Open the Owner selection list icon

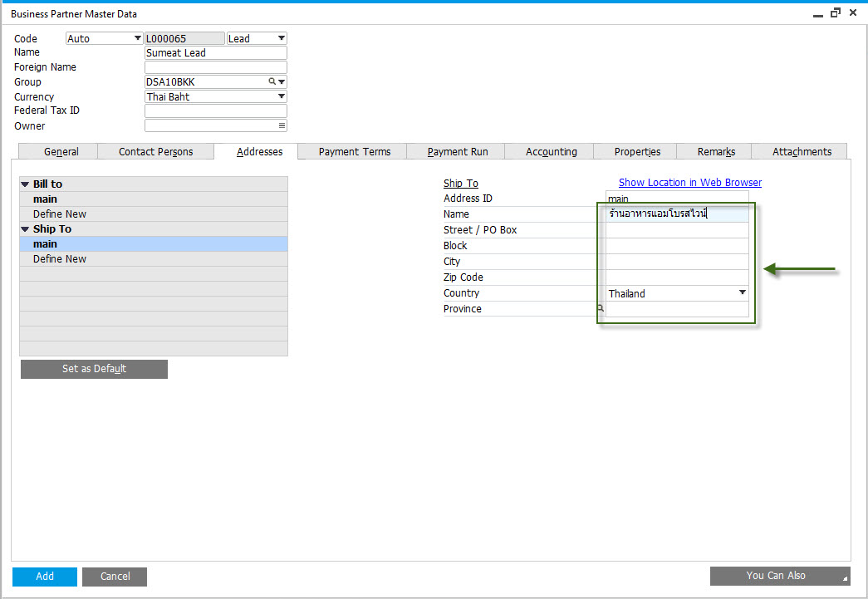[282, 125]
